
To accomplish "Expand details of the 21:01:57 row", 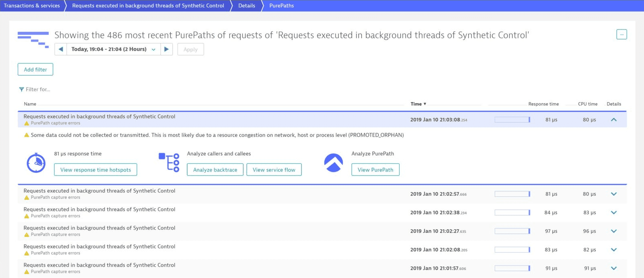I will click(614, 268).
